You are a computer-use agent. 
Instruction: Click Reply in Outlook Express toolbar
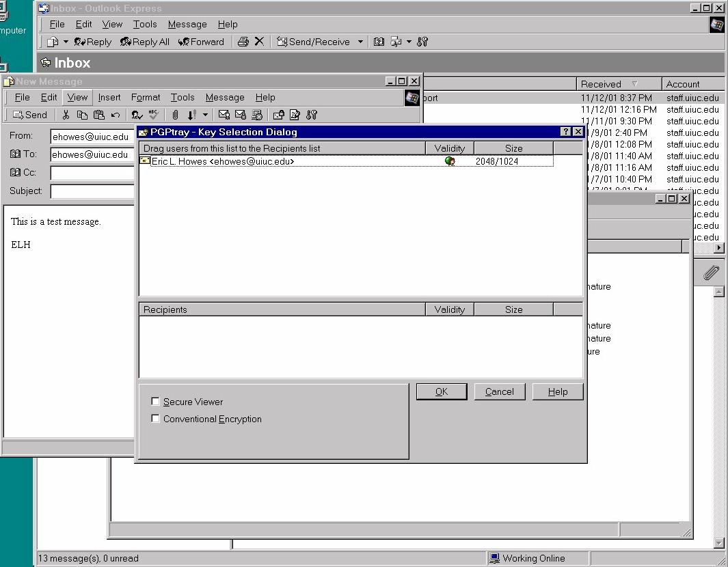point(93,42)
